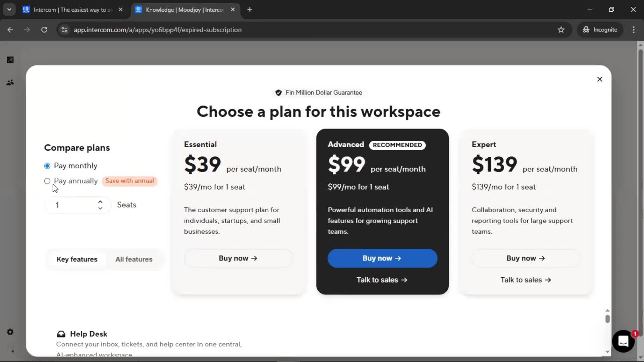Click the Expert plan title

click(x=484, y=144)
